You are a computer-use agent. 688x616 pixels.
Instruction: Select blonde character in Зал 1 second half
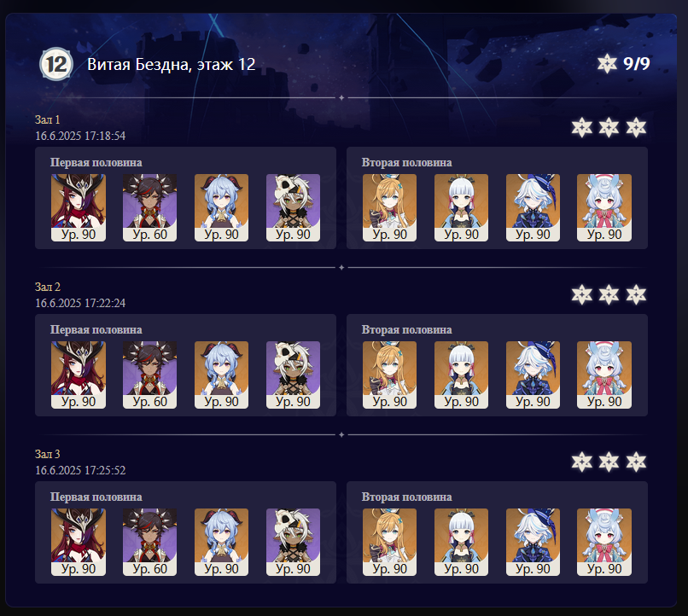(389, 207)
